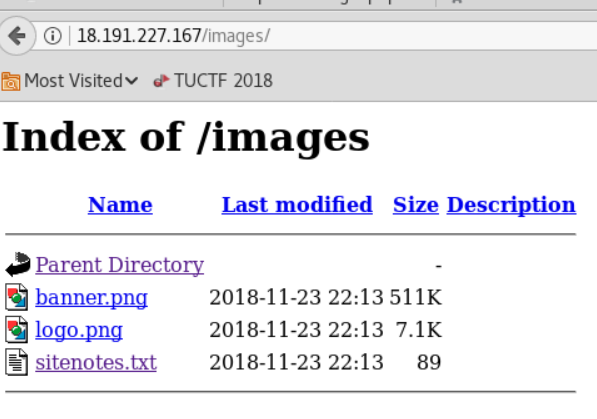Click the browser back arrow button

(x=17, y=36)
